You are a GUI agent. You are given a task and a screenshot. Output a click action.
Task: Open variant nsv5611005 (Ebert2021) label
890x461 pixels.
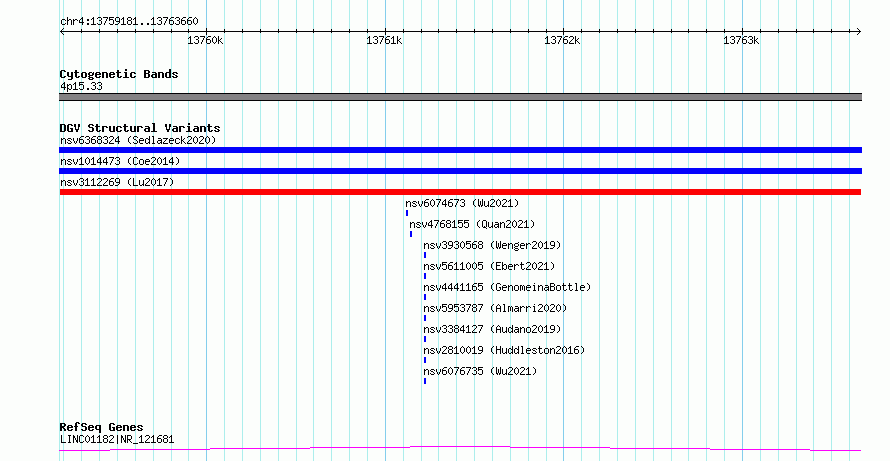[x=489, y=266]
